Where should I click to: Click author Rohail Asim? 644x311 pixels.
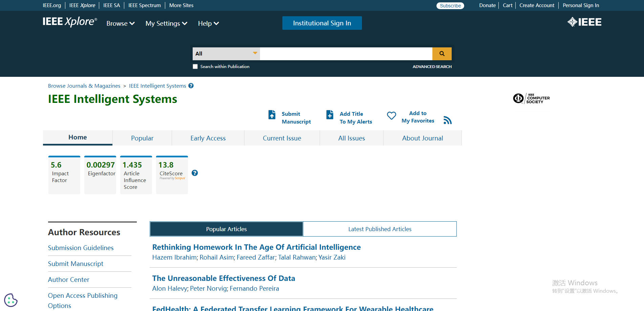(x=217, y=258)
